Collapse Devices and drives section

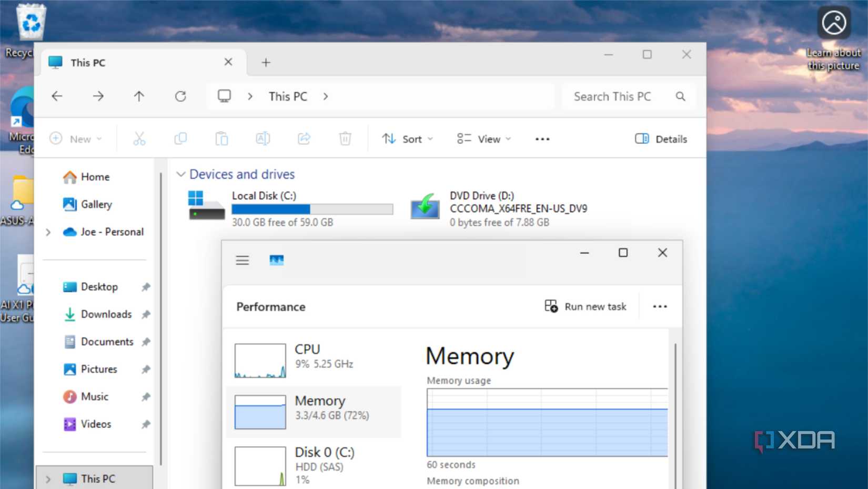click(181, 174)
